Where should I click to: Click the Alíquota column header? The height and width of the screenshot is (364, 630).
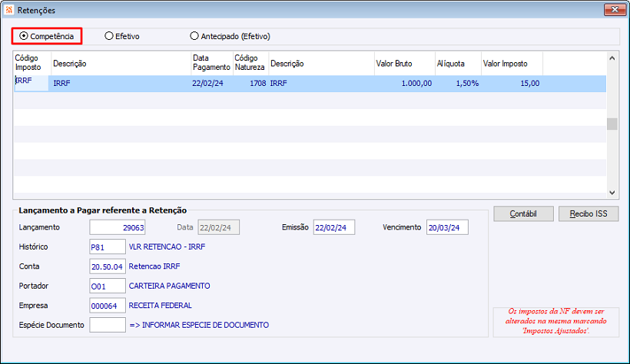[458, 63]
